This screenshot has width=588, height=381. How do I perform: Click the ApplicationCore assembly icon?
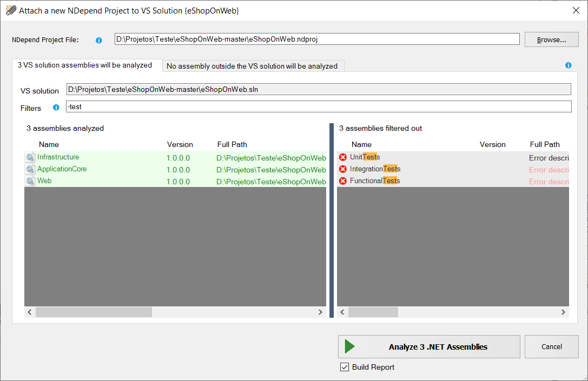point(30,169)
